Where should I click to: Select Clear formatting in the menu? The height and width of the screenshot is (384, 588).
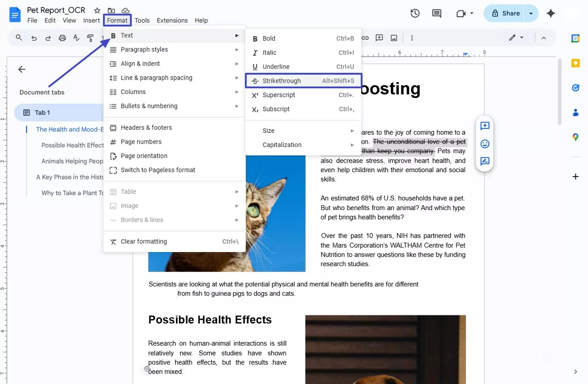click(144, 241)
